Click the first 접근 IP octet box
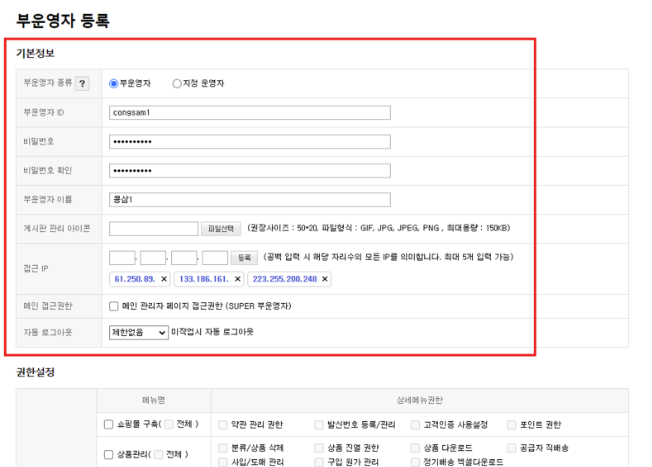The height and width of the screenshot is (467, 652). click(122, 258)
